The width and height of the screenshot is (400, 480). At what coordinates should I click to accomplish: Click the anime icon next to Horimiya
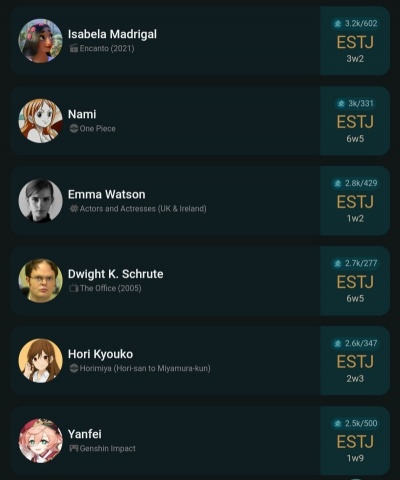(73, 368)
